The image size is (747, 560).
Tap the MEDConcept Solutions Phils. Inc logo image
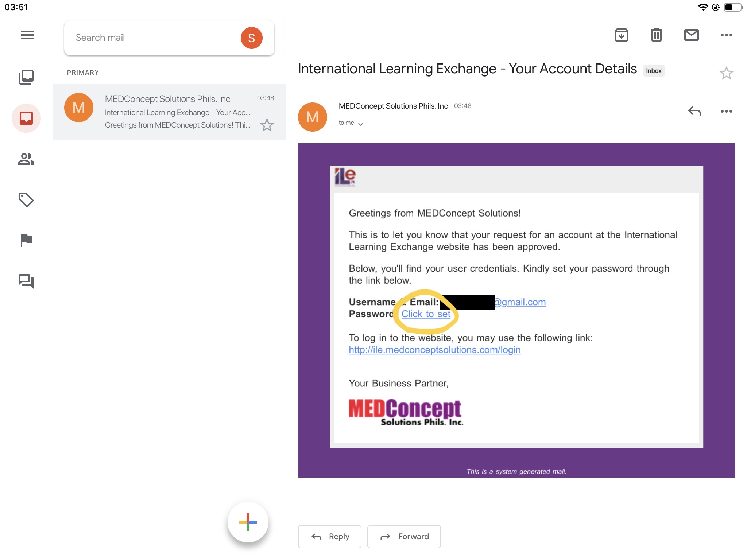pyautogui.click(x=406, y=412)
